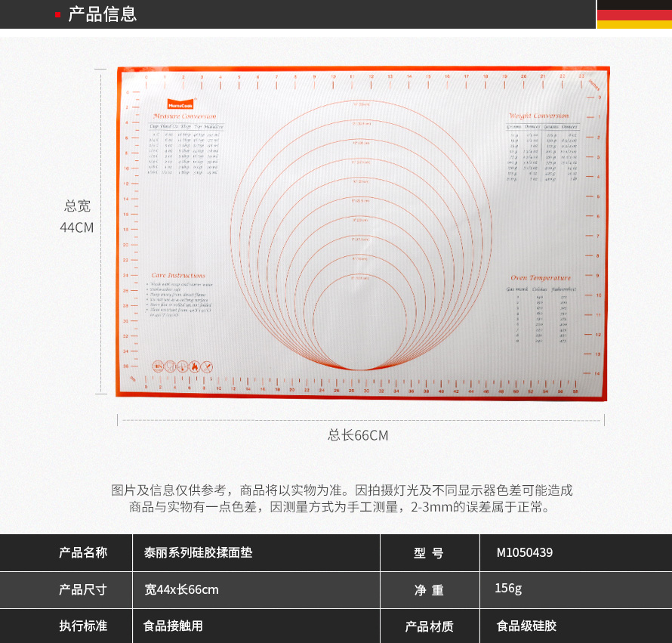
Task: Click the red square bullet beside '产品信息'
Action: [x=57, y=15]
